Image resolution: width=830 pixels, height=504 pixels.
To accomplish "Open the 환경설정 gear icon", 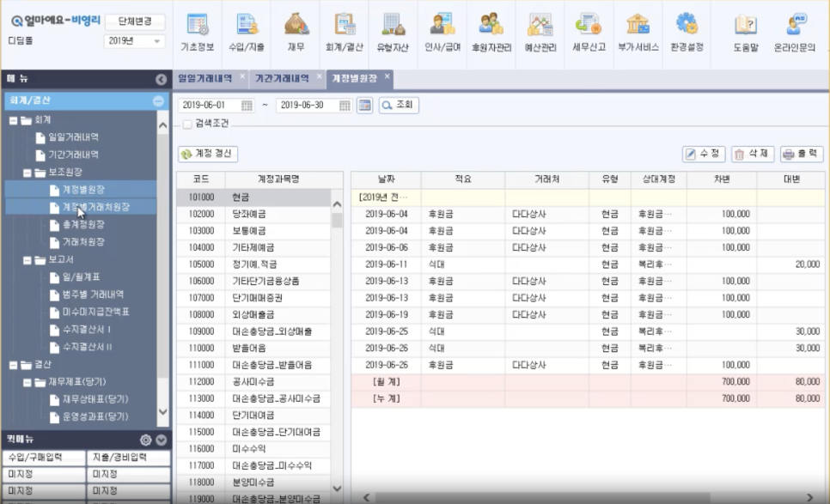I will tap(687, 33).
